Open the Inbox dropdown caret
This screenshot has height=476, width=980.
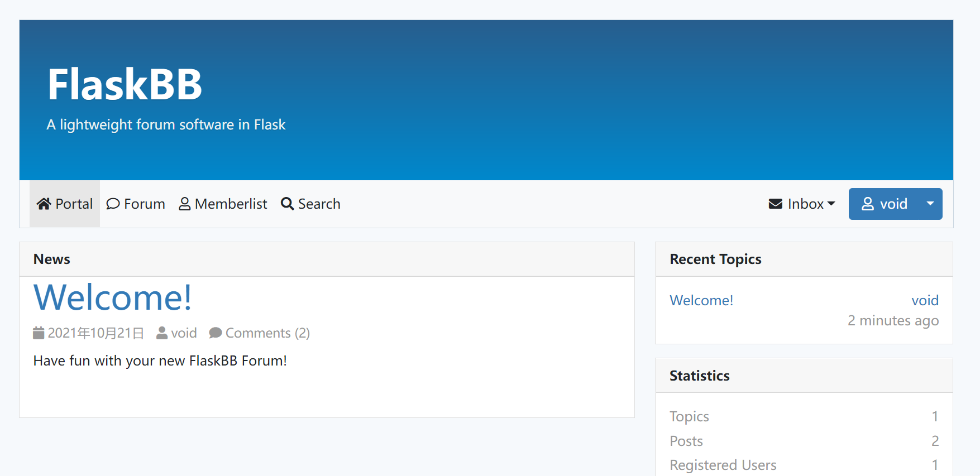coord(831,204)
